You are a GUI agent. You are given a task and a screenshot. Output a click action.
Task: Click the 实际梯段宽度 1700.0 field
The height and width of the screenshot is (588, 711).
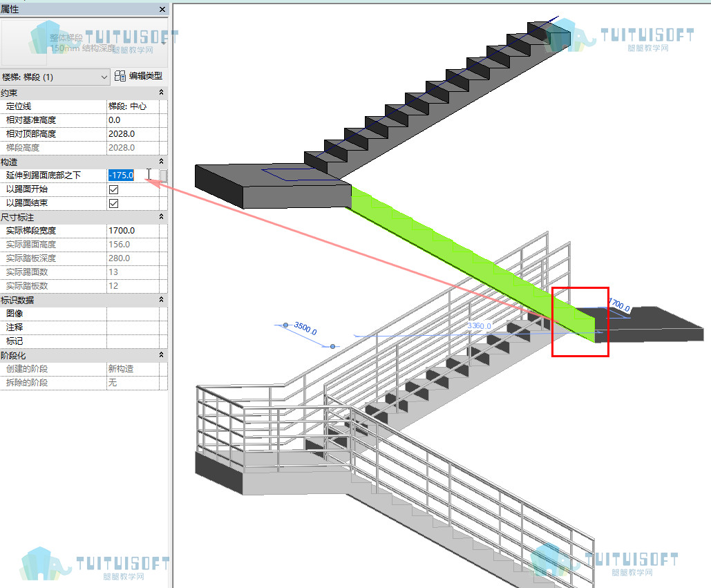pyautogui.click(x=133, y=231)
